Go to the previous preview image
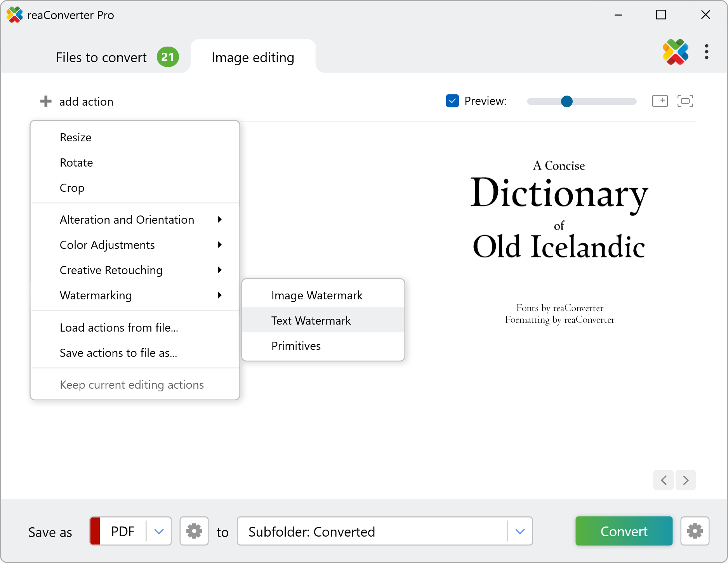728x563 pixels. click(664, 480)
